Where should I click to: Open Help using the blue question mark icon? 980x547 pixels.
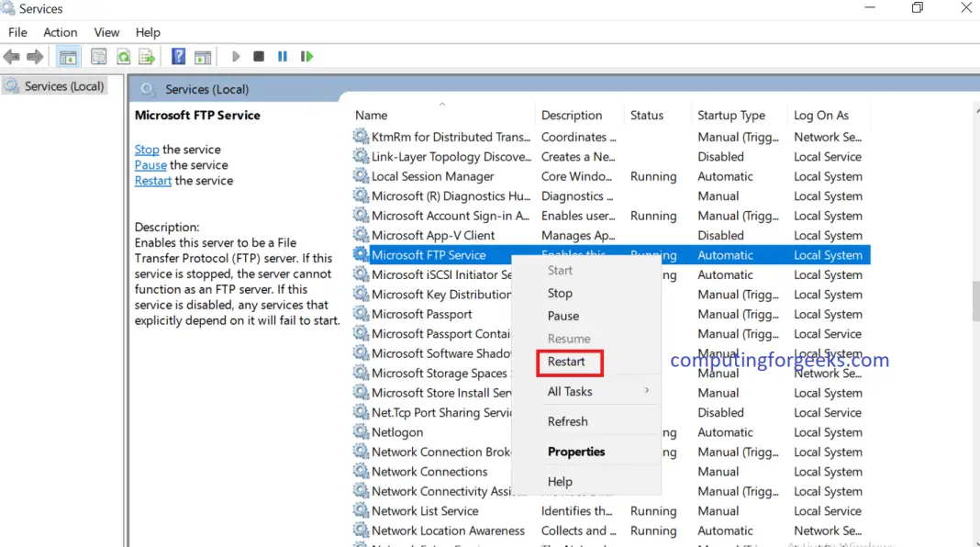pyautogui.click(x=178, y=56)
